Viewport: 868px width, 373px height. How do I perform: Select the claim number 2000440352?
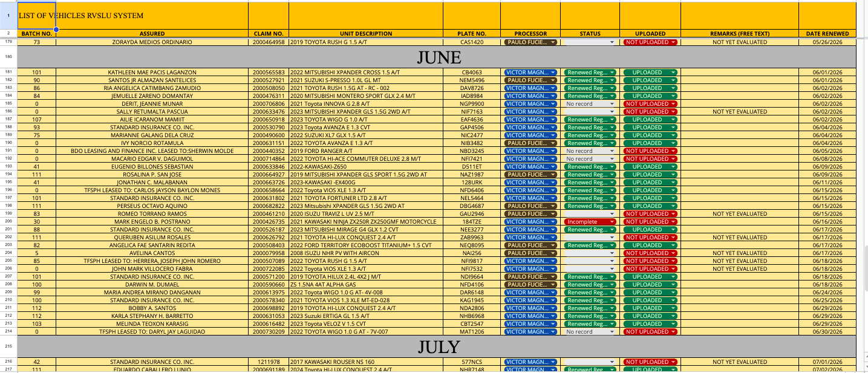point(269,151)
